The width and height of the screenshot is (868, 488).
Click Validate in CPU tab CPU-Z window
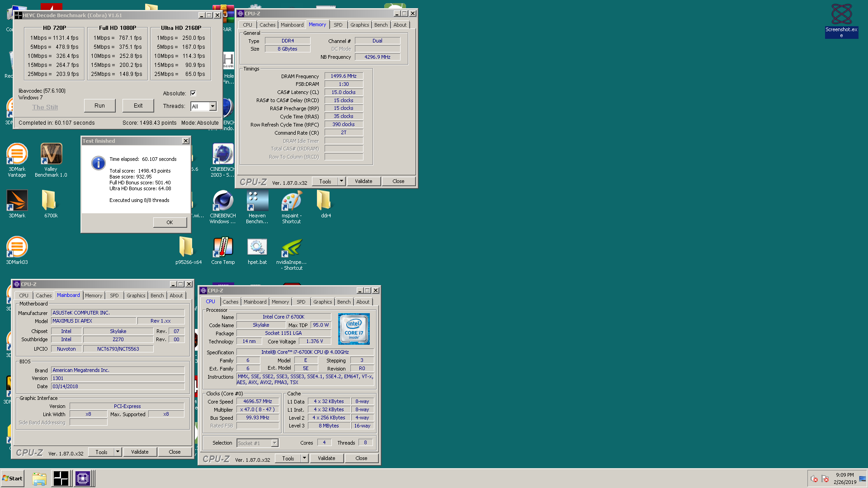[x=326, y=458]
